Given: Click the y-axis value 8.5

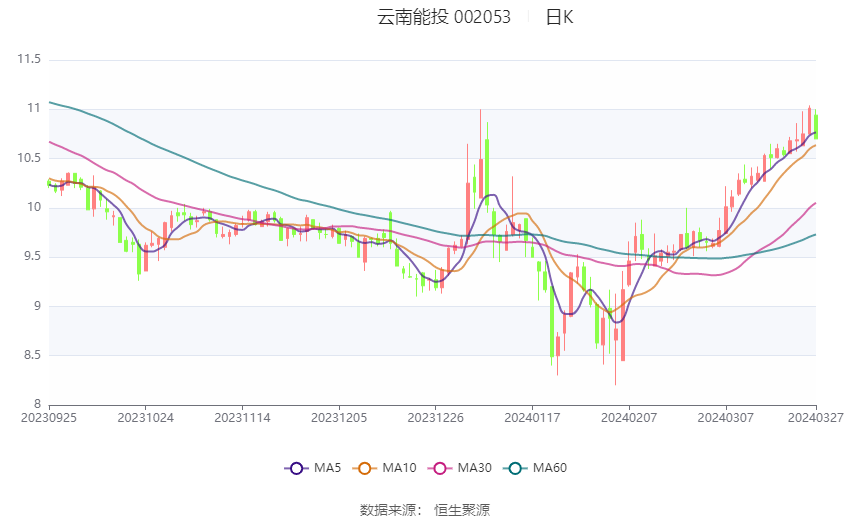Looking at the screenshot, I should [x=32, y=355].
